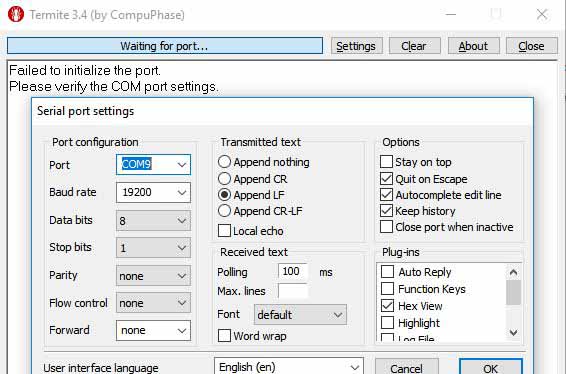Uncheck Quit on Escape
Image resolution: width=566 pixels, height=374 pixels.
[x=386, y=179]
